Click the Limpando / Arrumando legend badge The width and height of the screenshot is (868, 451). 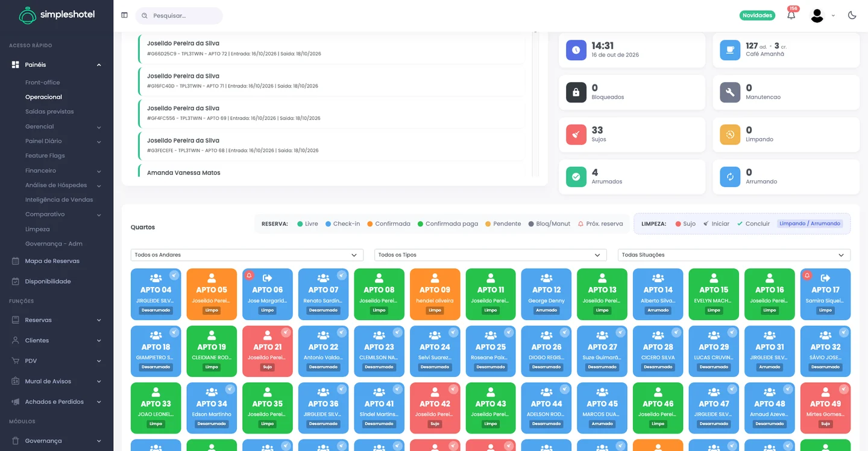tap(810, 224)
